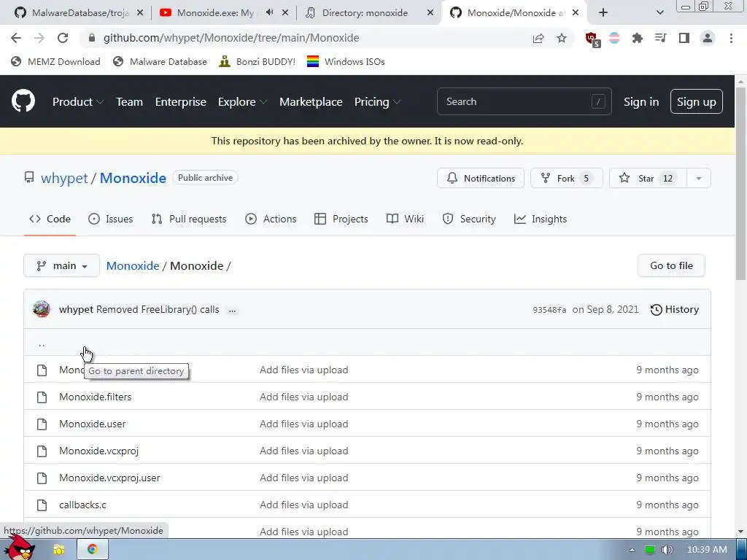Click the file icon beside callbacks.c

pos(42,505)
